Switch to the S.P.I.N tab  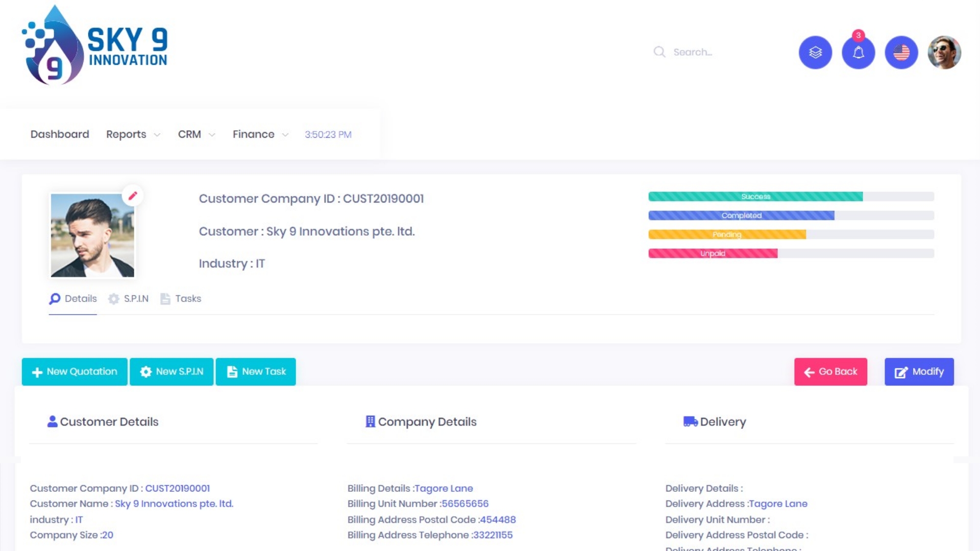[129, 299]
